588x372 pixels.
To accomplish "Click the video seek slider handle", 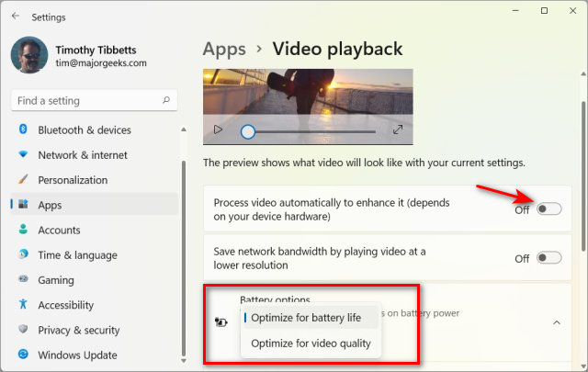I will click(247, 132).
